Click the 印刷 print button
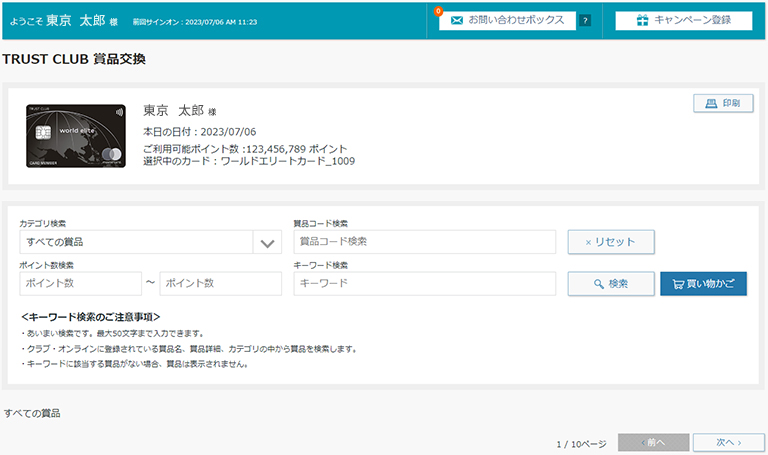Viewport: 768px width, 455px height. point(723,103)
